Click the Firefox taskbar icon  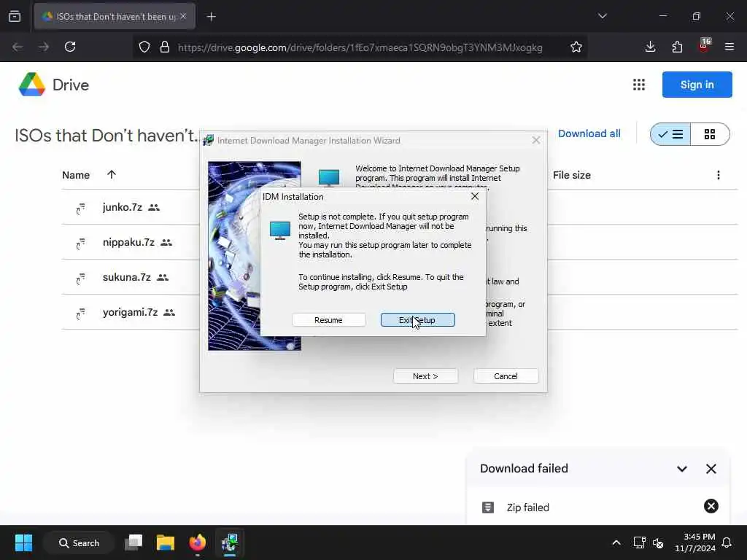coord(197,542)
